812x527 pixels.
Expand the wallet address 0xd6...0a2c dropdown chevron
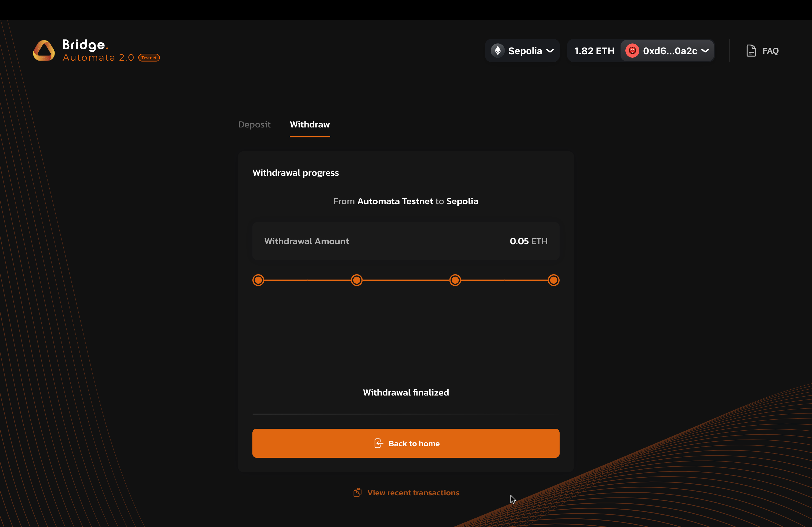pyautogui.click(x=705, y=51)
